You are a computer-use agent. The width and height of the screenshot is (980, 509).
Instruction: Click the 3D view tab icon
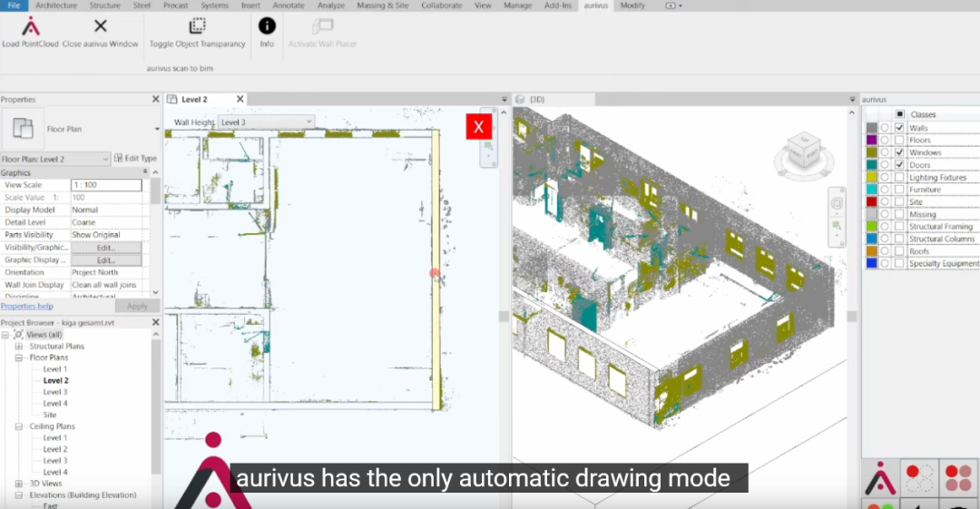click(x=519, y=100)
